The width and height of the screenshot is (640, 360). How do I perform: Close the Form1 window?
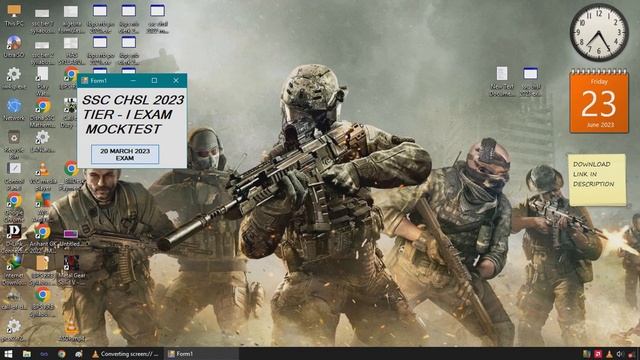click(176, 81)
